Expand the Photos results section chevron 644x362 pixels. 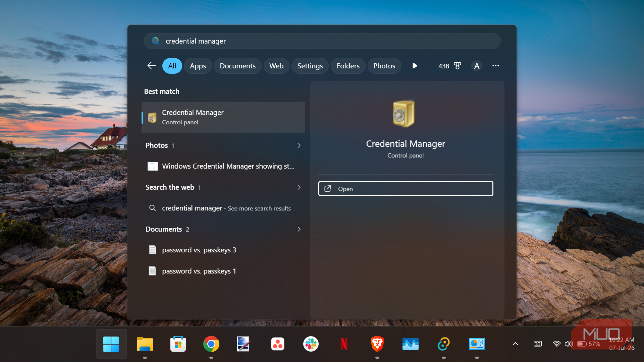pyautogui.click(x=299, y=145)
